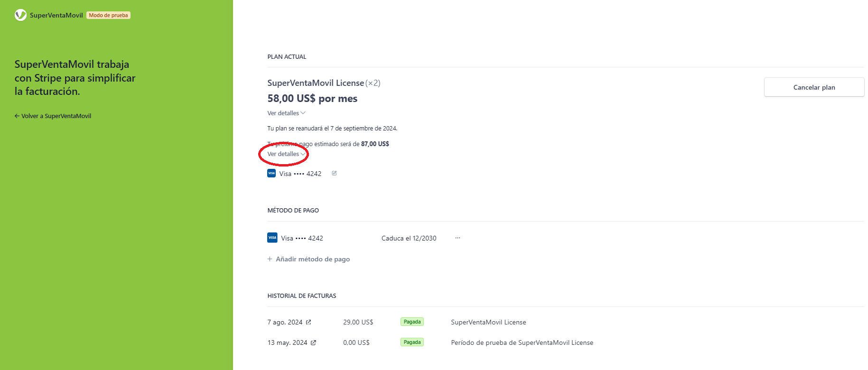Click the SuperVentaMovil License invoice description
Image resolution: width=868 pixels, height=370 pixels.
coord(488,322)
